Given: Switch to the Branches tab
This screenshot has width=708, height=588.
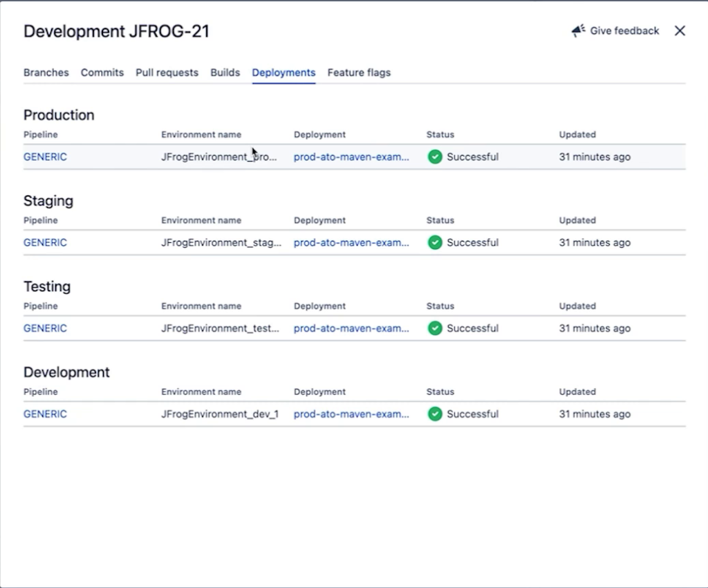Looking at the screenshot, I should click(x=46, y=73).
